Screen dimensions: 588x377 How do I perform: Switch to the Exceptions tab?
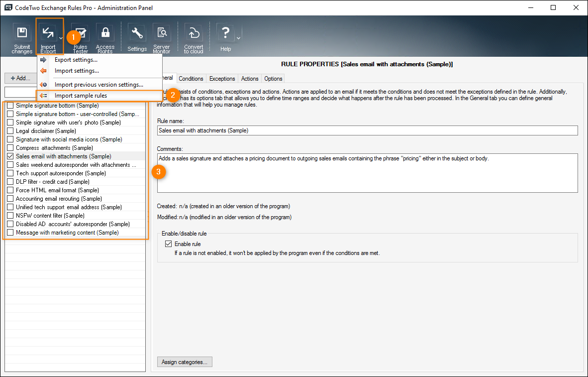point(222,79)
